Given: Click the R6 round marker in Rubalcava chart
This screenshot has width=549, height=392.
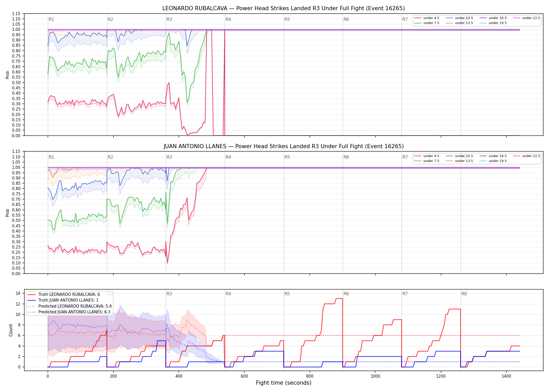Looking at the screenshot, I should (x=346, y=19).
